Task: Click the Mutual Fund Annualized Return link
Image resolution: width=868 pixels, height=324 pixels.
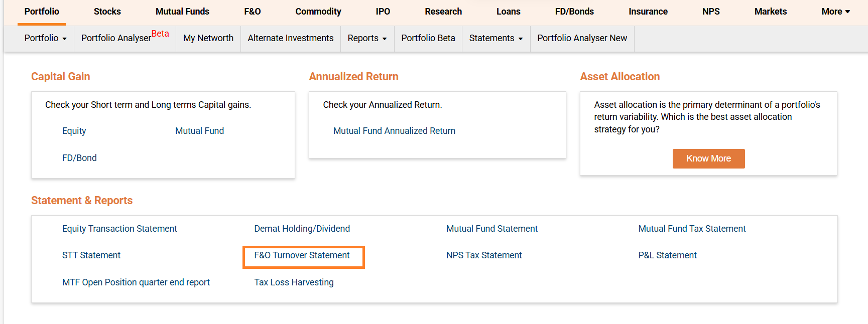Action: 394,131
